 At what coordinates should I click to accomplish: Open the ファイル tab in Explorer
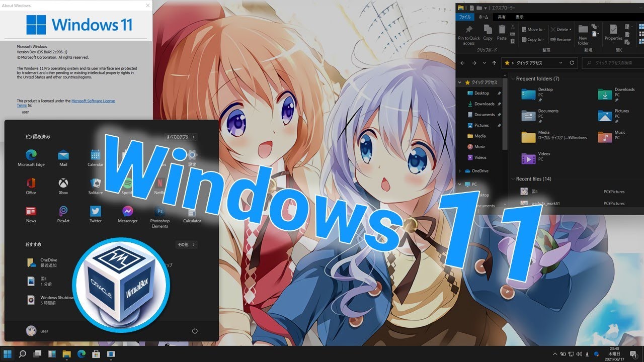[x=464, y=17]
